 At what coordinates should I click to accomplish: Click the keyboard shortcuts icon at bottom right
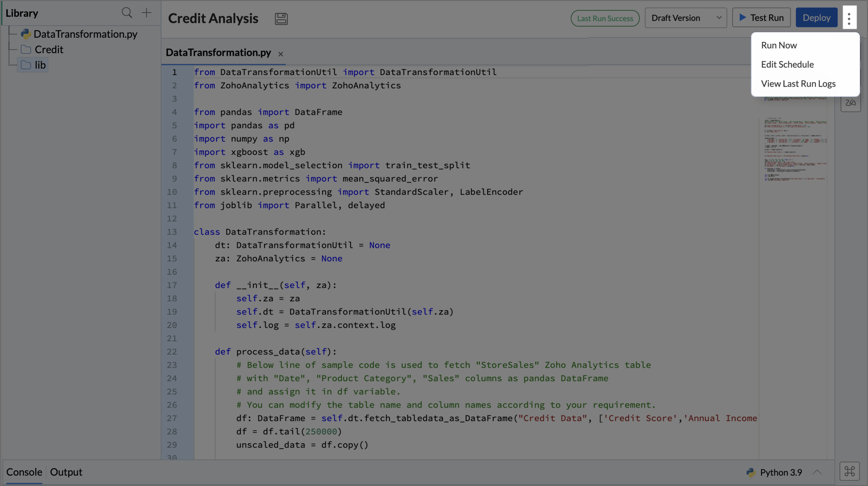pos(850,471)
